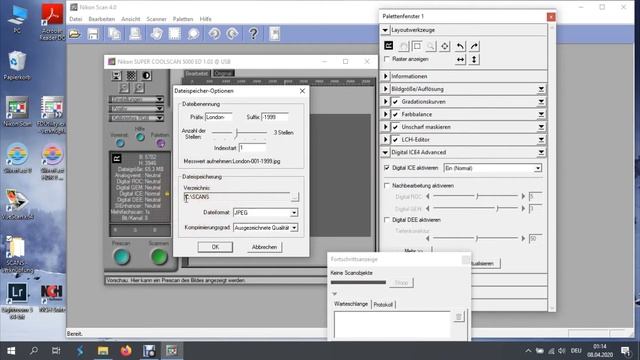This screenshot has width=640, height=360.
Task: Click the Digital GEM slider
Action: pos(476,209)
